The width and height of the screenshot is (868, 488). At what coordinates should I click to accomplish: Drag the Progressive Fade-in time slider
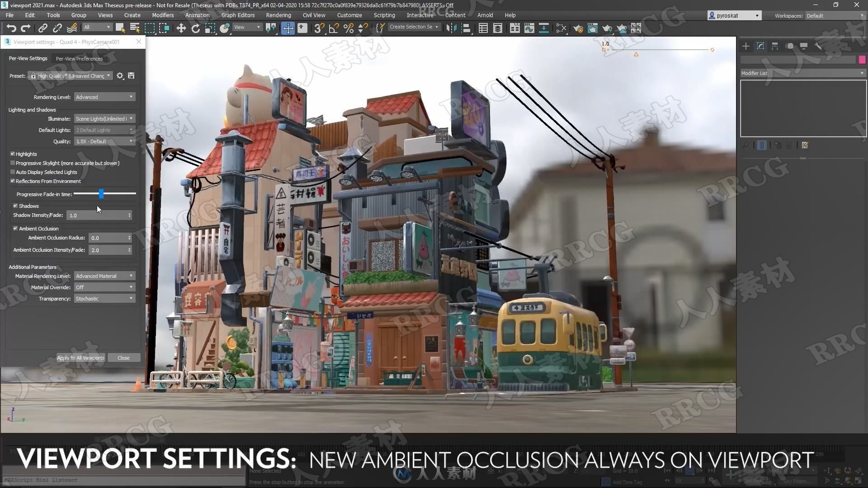100,193
